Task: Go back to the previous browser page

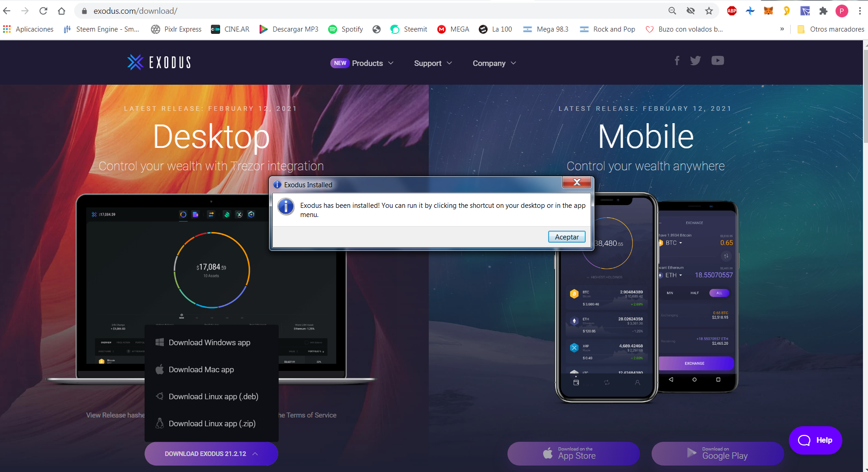Action: click(x=7, y=11)
